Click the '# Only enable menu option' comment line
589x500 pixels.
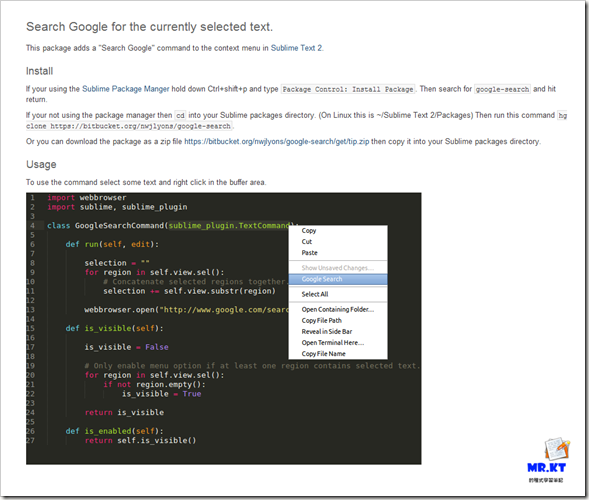tap(252, 366)
